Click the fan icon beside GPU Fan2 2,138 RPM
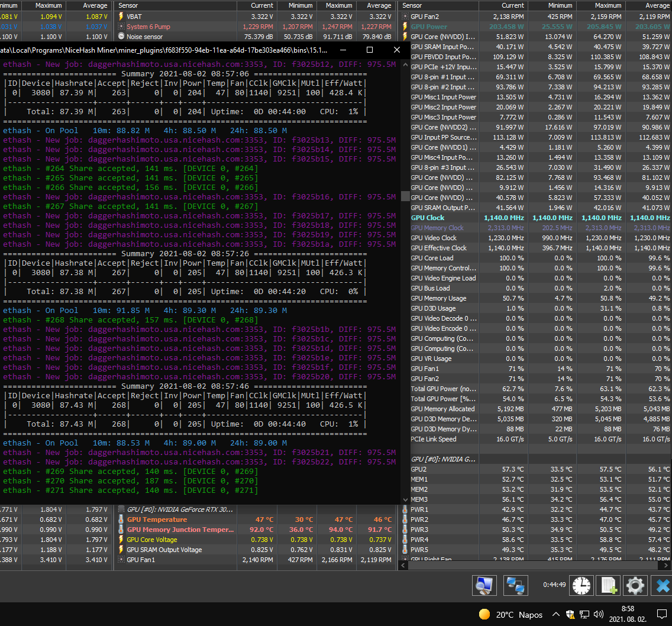672x626 pixels. (x=405, y=17)
